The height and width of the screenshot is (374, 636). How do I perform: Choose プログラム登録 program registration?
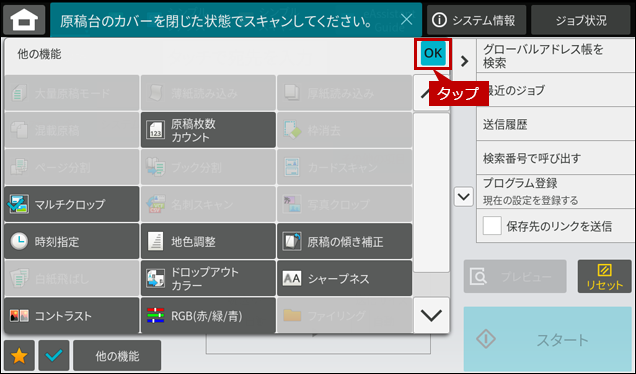(555, 191)
